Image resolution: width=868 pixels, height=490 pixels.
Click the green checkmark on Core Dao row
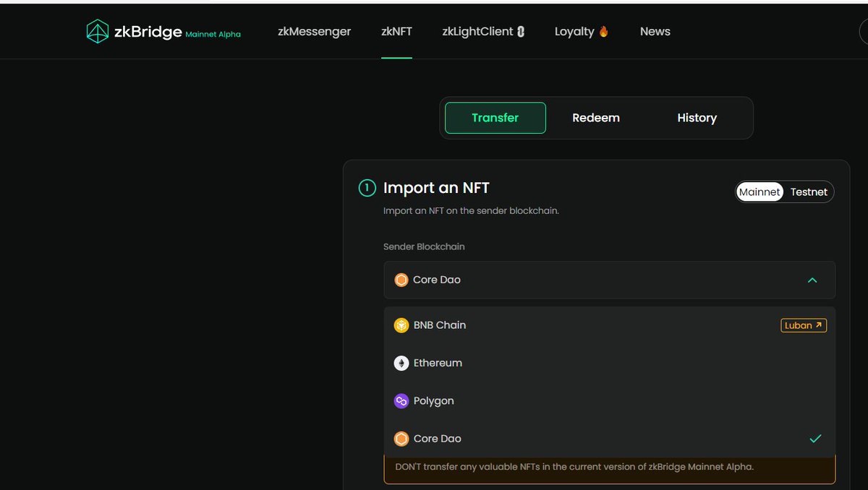[815, 439]
